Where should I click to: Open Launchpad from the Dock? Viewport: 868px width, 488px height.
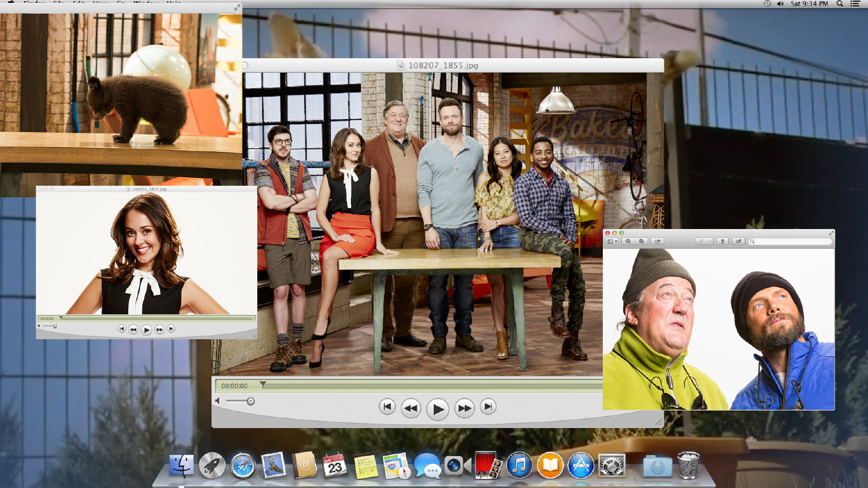(x=212, y=466)
